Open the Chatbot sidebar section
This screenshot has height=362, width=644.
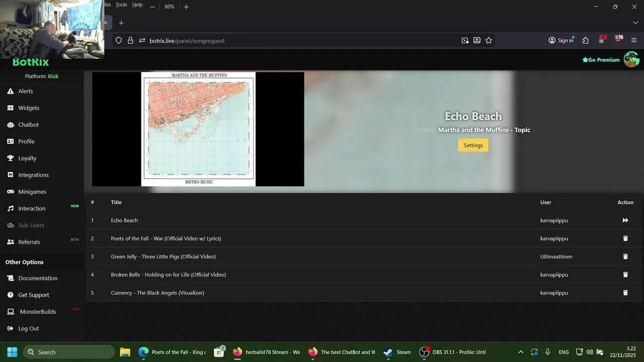pyautogui.click(x=28, y=125)
